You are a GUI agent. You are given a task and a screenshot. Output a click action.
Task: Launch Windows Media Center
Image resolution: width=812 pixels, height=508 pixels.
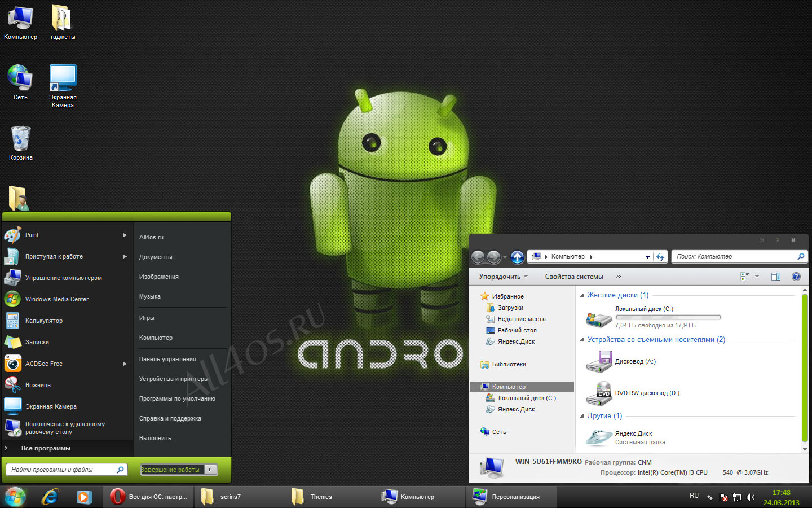coord(67,299)
